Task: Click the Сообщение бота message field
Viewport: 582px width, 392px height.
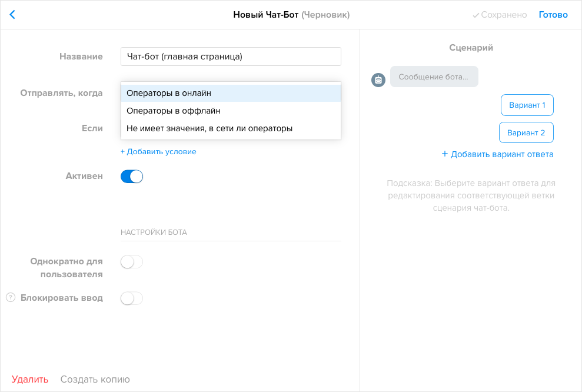Action: tap(434, 77)
